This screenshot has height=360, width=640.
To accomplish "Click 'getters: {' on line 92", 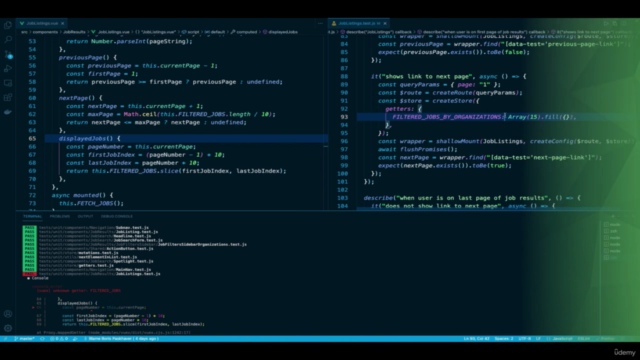I will click(403, 109).
